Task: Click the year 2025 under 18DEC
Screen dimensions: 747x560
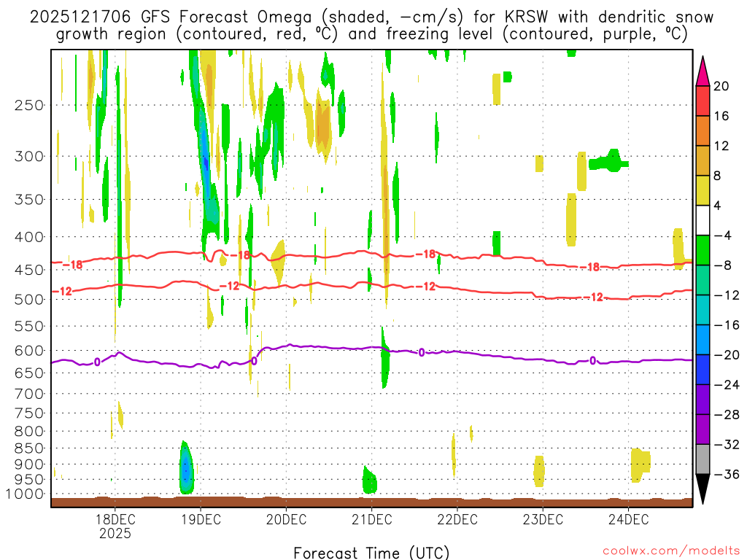Action: pos(115,533)
